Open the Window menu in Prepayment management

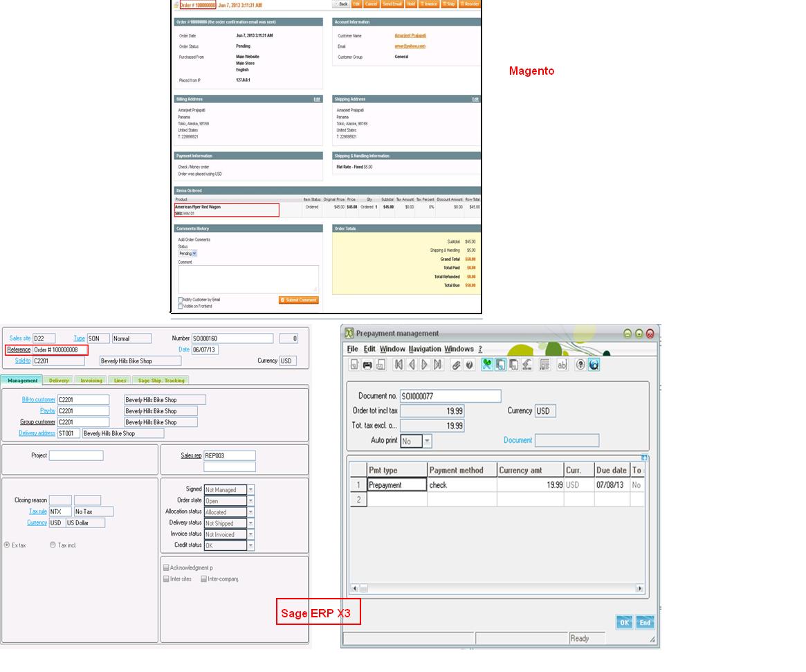[x=393, y=349]
